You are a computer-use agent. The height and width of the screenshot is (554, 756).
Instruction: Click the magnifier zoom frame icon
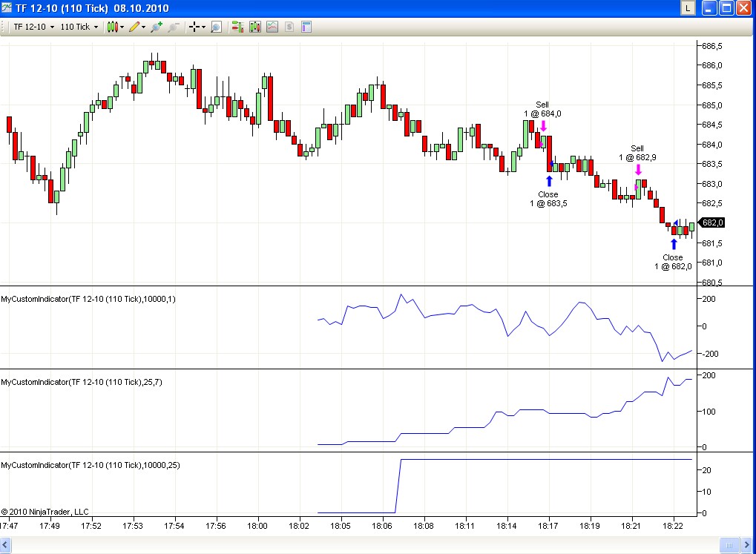[216, 27]
